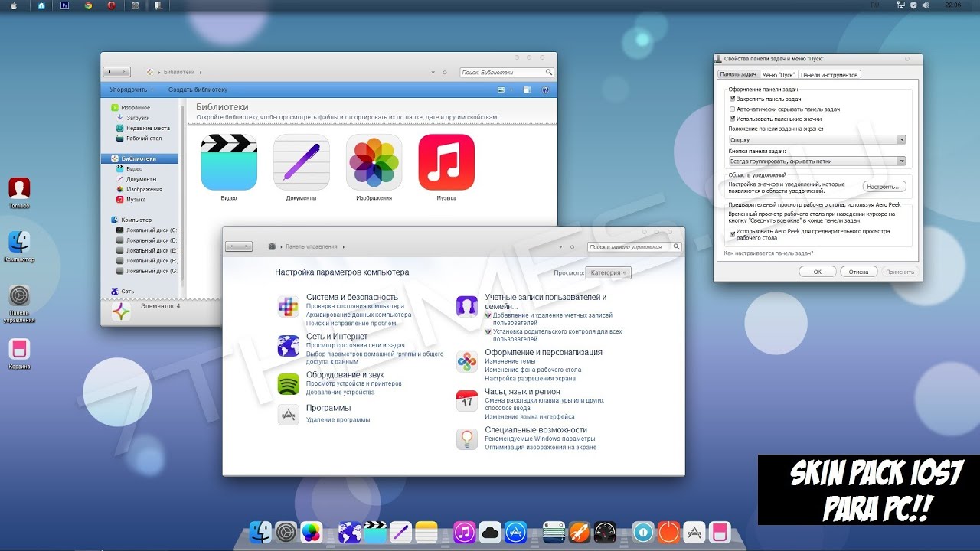Toggle the Использовать Aero Peek checkbox
980x551 pixels.
click(733, 233)
